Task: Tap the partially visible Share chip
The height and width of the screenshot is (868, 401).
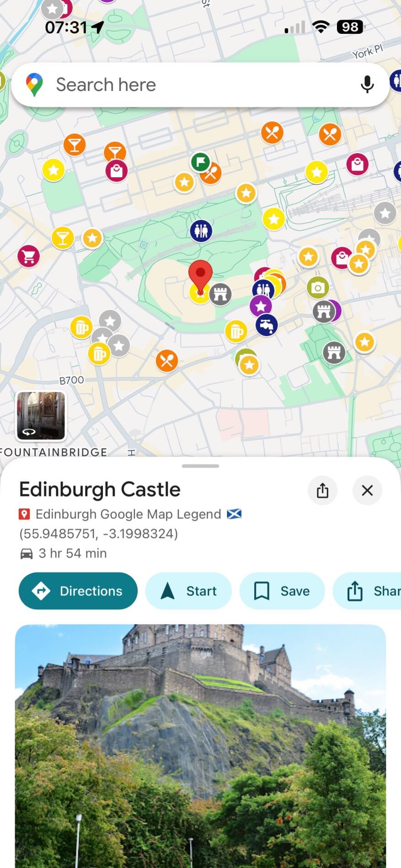Action: click(x=367, y=591)
